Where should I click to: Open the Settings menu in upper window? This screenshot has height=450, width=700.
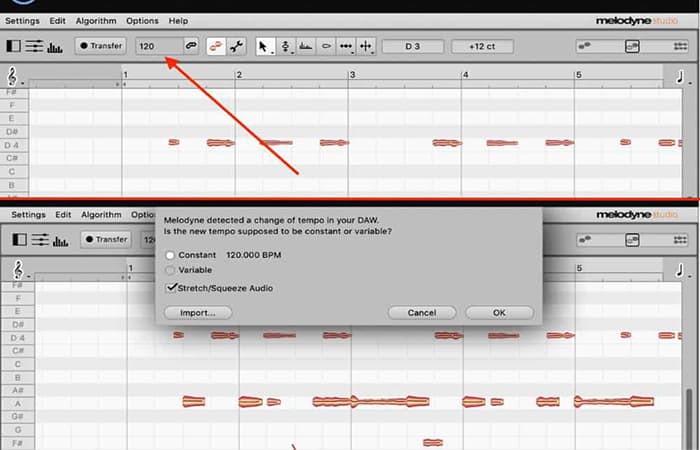pos(22,21)
